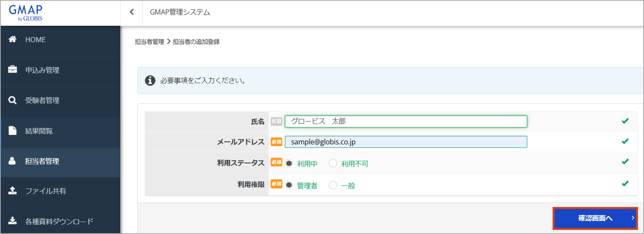Click the 任意 badge beside 氏名
This screenshot has width=644, height=234.
[x=276, y=121]
